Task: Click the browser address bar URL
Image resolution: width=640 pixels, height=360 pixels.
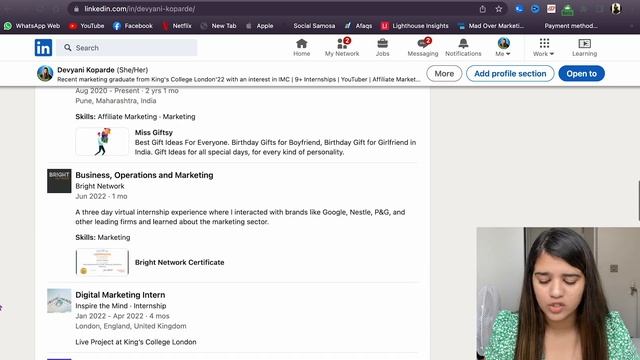Action: pos(140,9)
